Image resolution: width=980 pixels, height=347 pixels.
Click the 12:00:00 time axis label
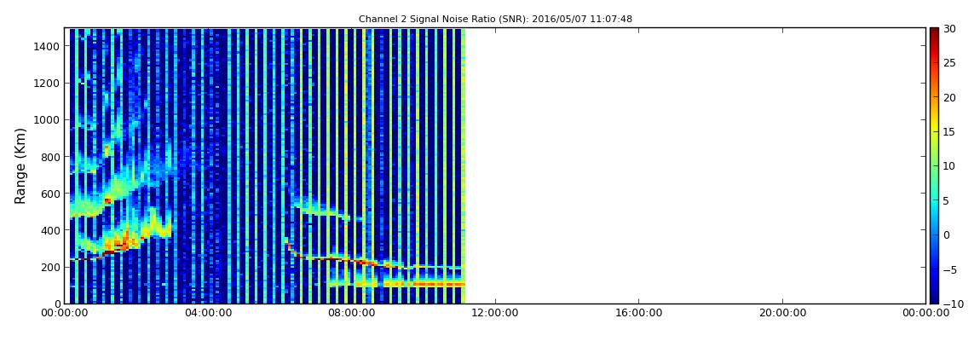[x=495, y=313]
